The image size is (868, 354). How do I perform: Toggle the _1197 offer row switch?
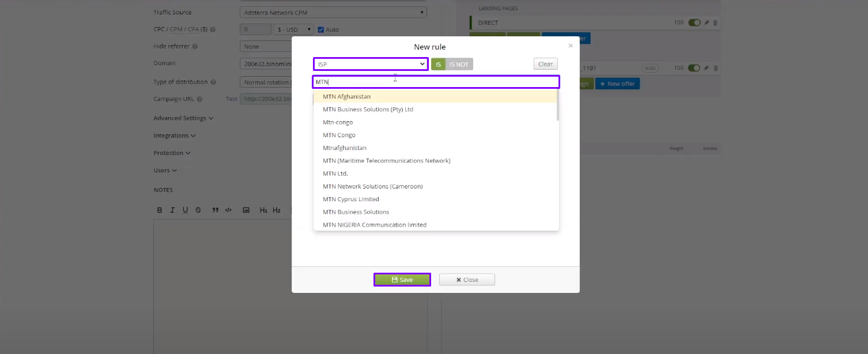point(694,68)
